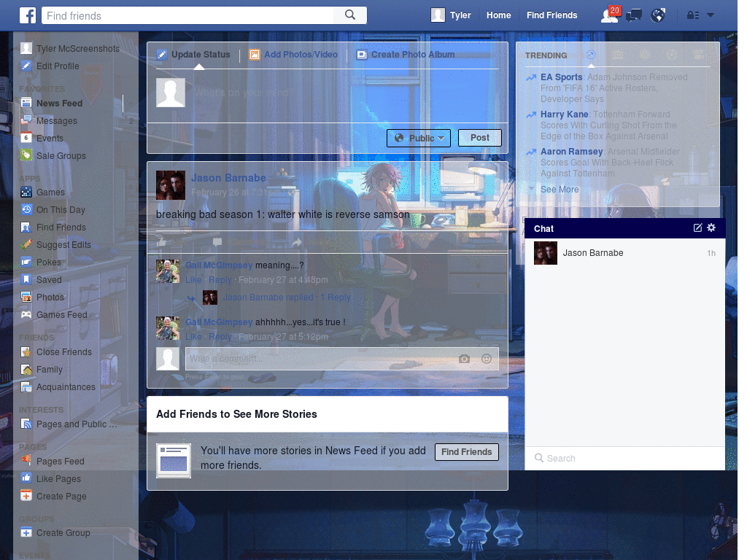Image resolution: width=747 pixels, height=560 pixels.
Task: Reply to Gail's 'meaning....?' comment
Action: (x=220, y=280)
